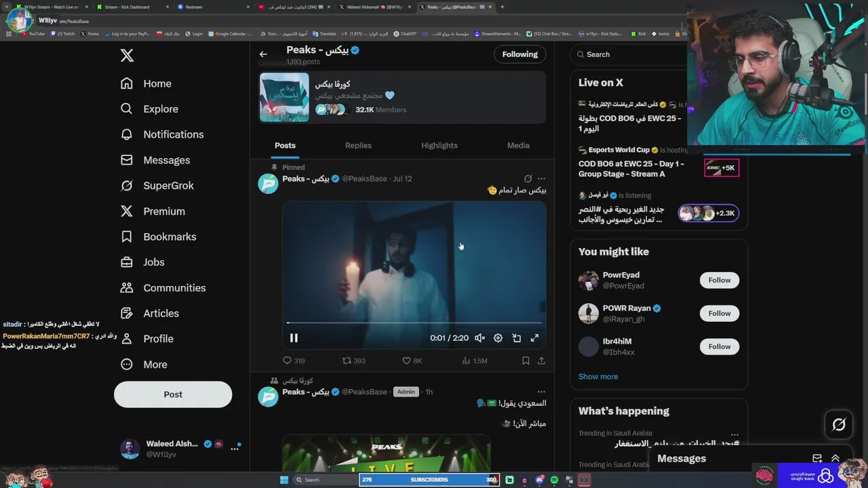This screenshot has height=488, width=868.
Task: Repost the pinned post with 393 reposts
Action: 353,361
